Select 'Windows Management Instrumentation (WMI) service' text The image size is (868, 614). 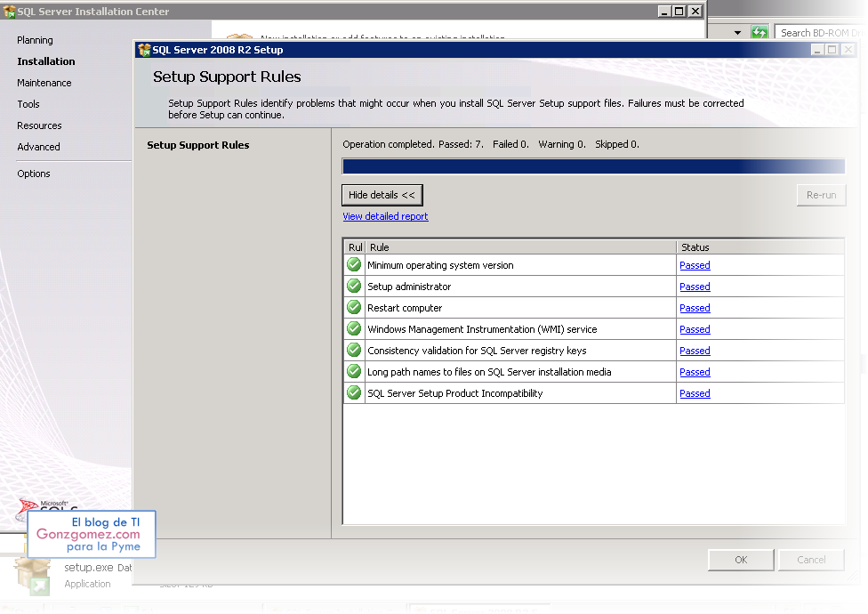[482, 329]
